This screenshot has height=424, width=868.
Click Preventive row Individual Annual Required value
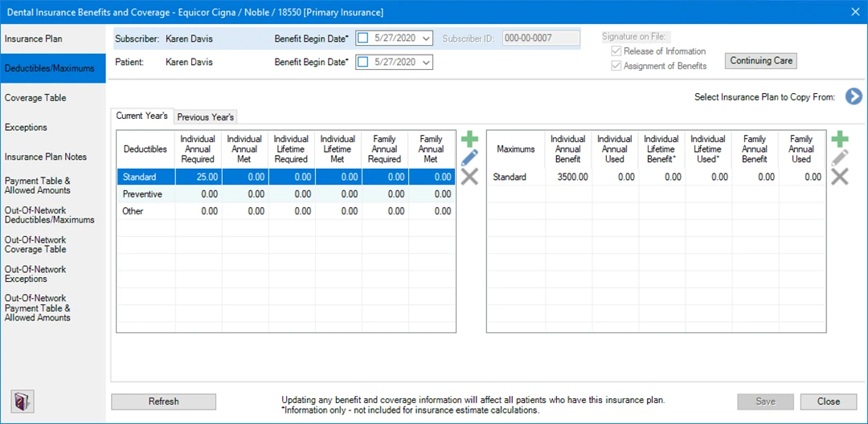click(x=209, y=194)
